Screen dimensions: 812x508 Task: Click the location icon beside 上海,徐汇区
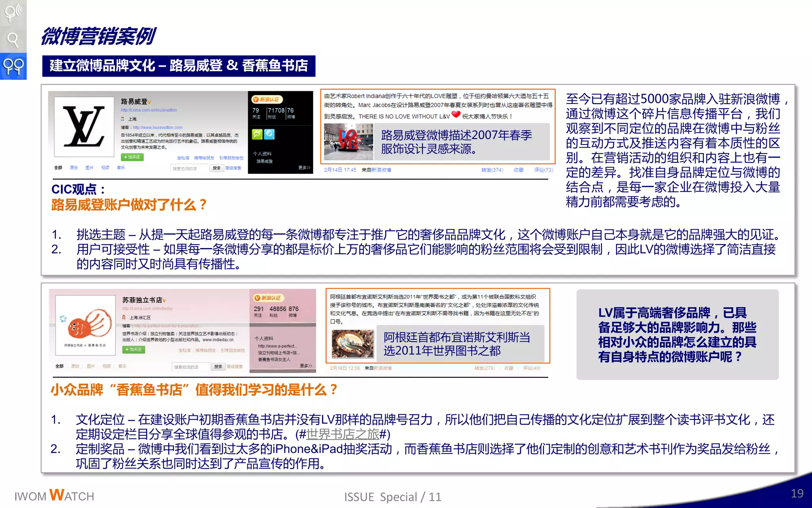coord(124,317)
